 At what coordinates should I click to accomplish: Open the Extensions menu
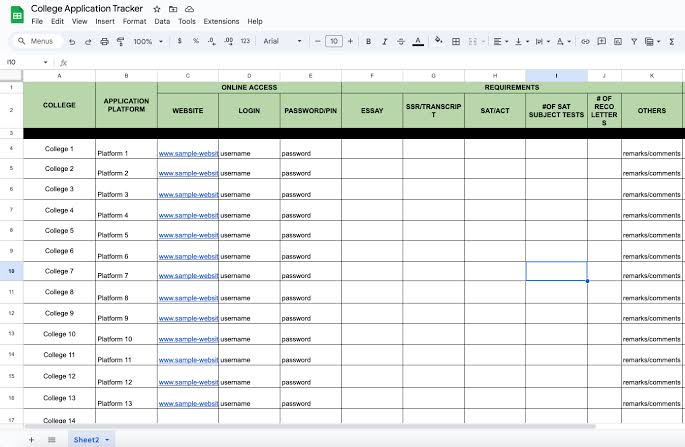[221, 21]
